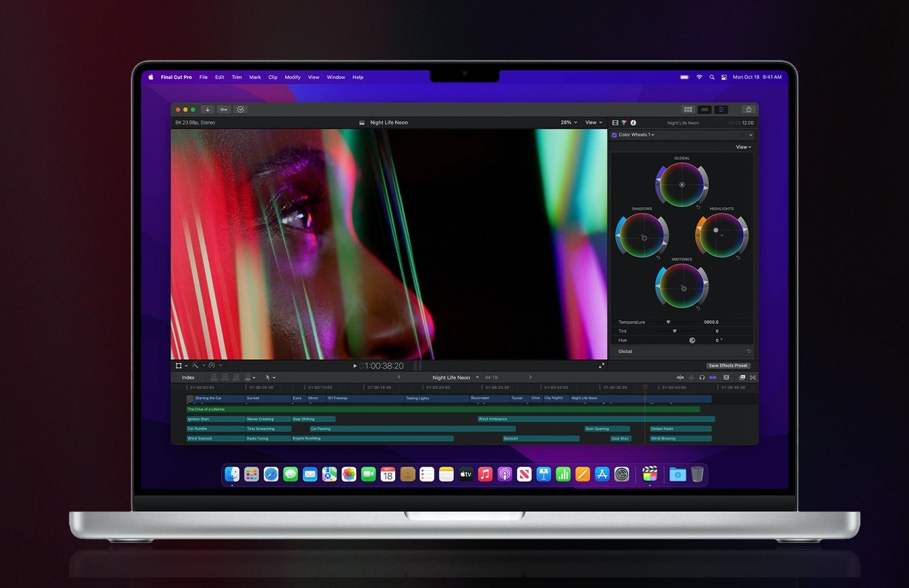Image resolution: width=909 pixels, height=588 pixels.
Task: Select the Skyscraper clip in timeline
Action: [x=489, y=399]
